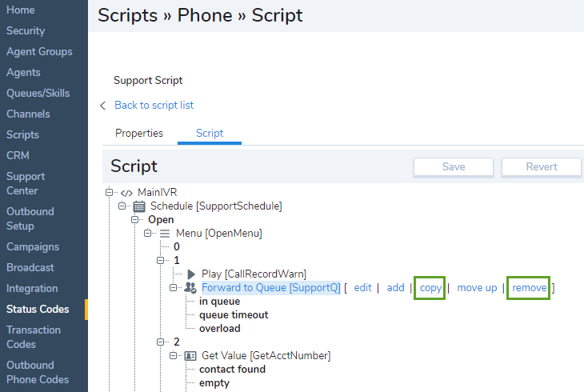Remove the Forward to Queue step
This screenshot has width=584, height=392.
point(530,288)
